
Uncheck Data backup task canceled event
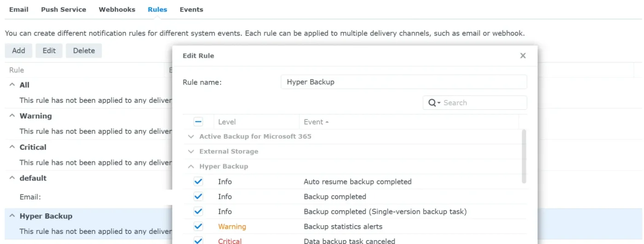198,241
